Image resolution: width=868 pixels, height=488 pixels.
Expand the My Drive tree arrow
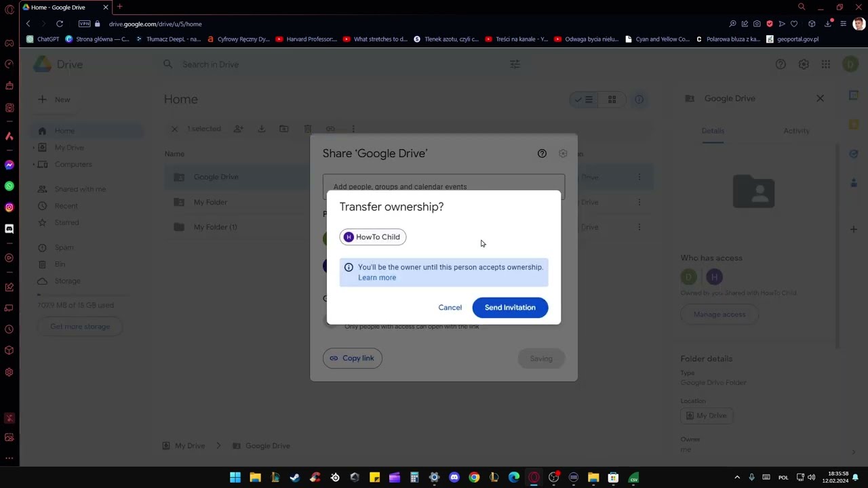click(34, 148)
